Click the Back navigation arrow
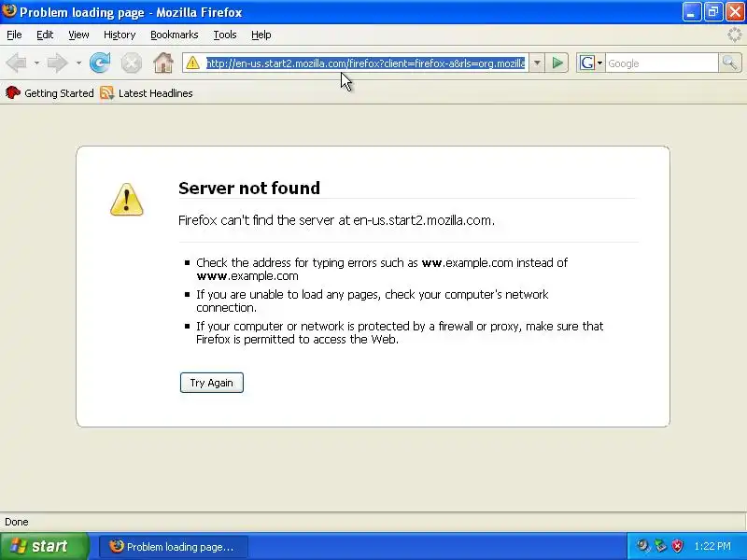This screenshot has height=560, width=747. coord(16,63)
